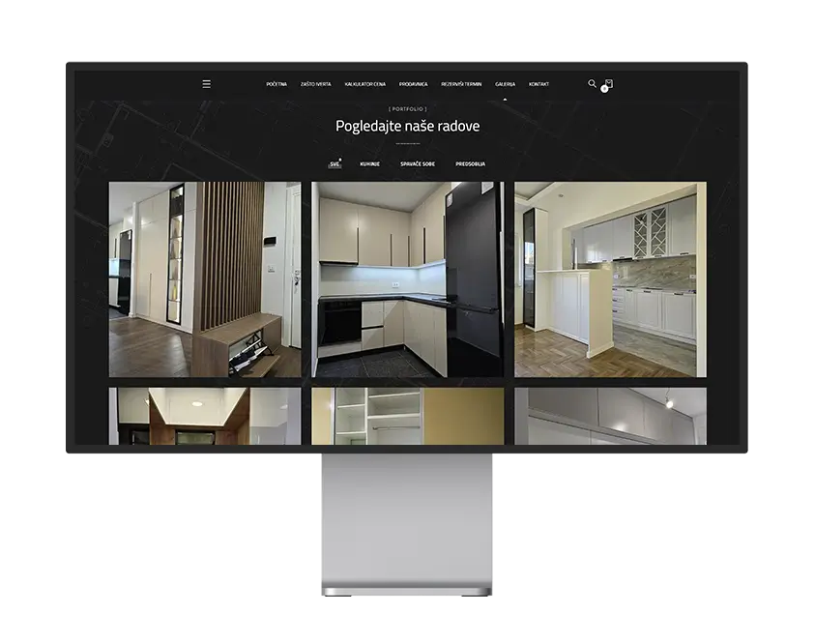View the kitchen with black fridge photo
The width and height of the screenshot is (815, 644).
point(407,279)
